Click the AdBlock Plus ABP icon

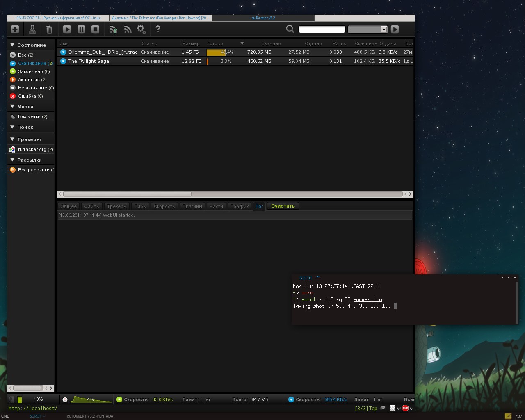(405, 408)
